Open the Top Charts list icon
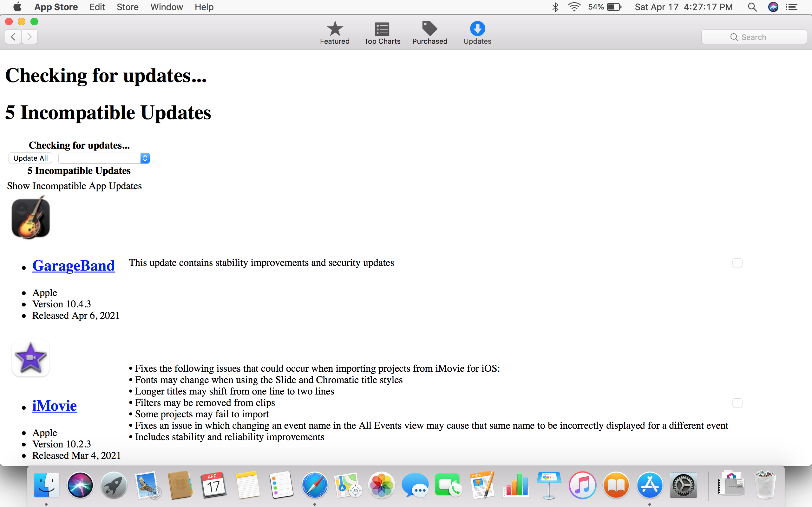 point(382,29)
